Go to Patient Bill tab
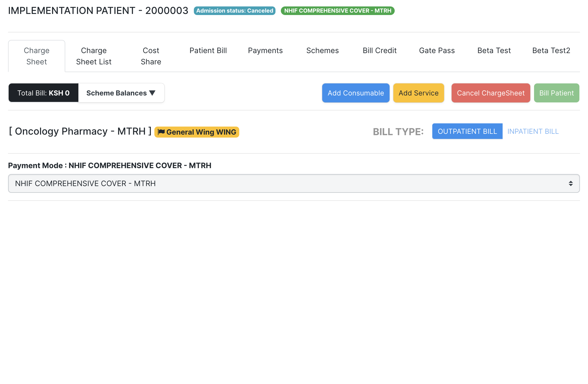This screenshot has width=588, height=384. 208,50
